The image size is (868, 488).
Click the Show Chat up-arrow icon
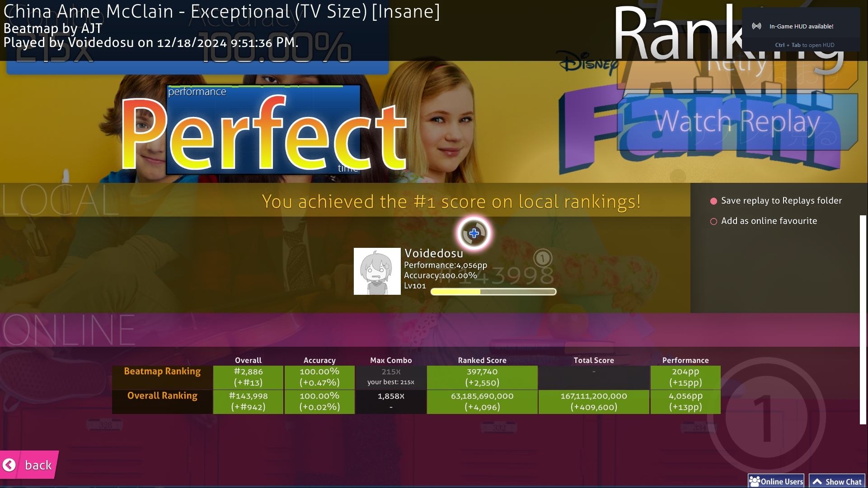coord(817,482)
